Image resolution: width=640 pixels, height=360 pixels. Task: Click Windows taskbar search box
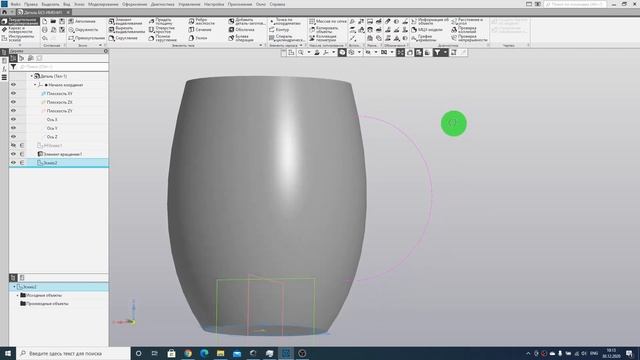(73, 353)
